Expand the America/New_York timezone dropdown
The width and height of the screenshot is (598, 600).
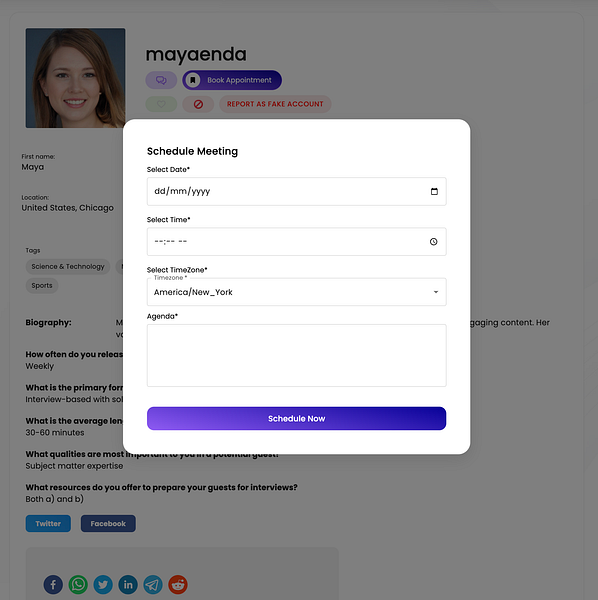(x=297, y=292)
